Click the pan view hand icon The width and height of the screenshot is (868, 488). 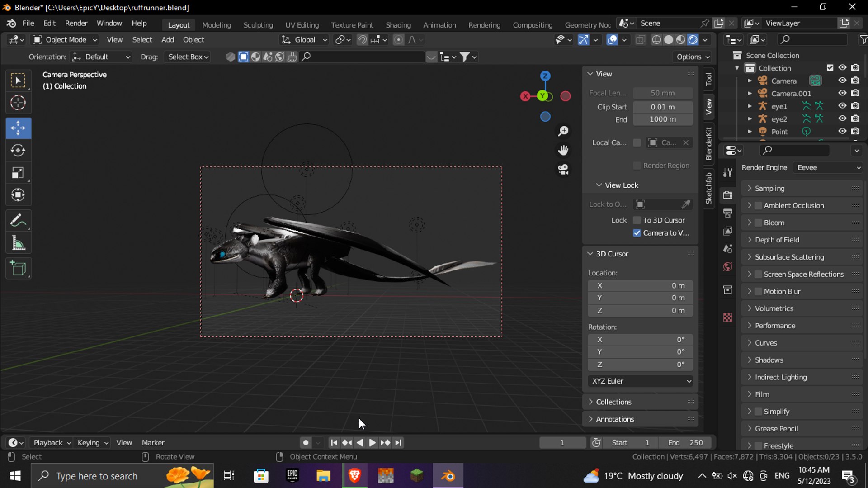coord(563,150)
